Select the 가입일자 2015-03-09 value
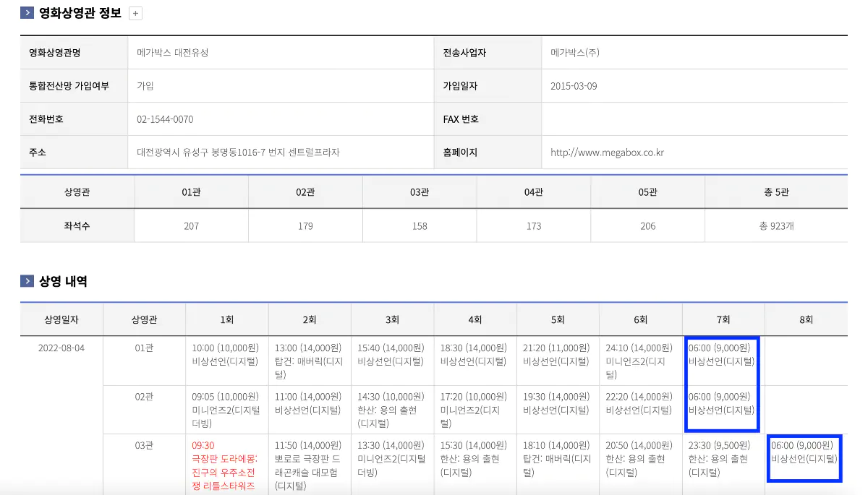Viewport: 868px width, 495px height. point(572,85)
